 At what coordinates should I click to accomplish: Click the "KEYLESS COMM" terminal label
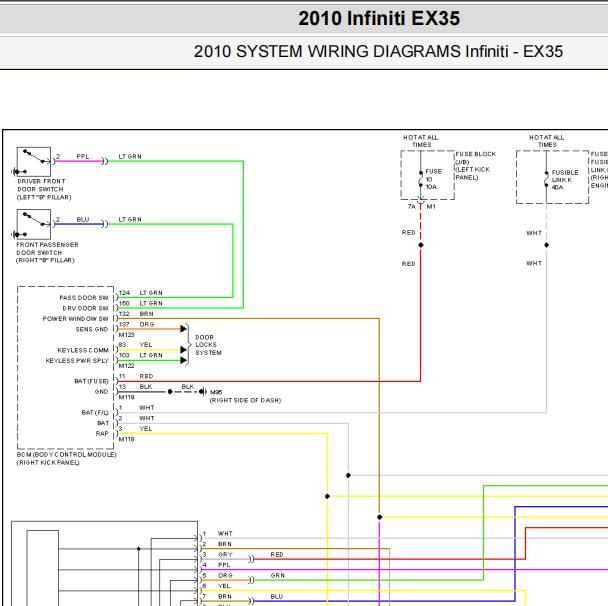coord(83,350)
